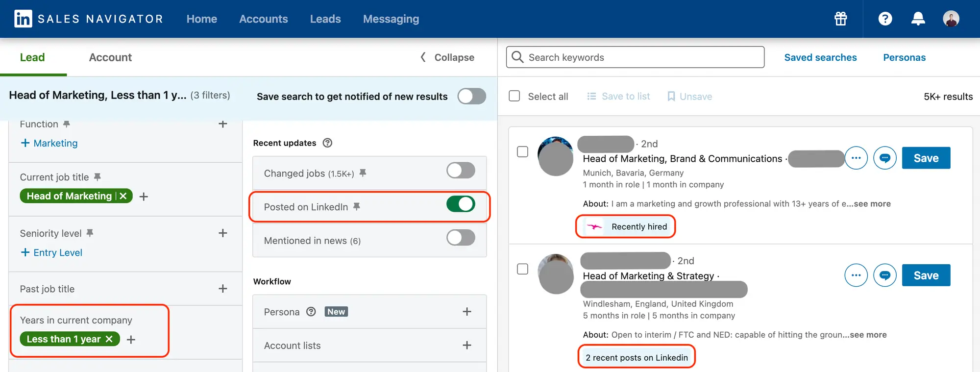Open the notifications bell
The image size is (980, 372).
tap(918, 19)
